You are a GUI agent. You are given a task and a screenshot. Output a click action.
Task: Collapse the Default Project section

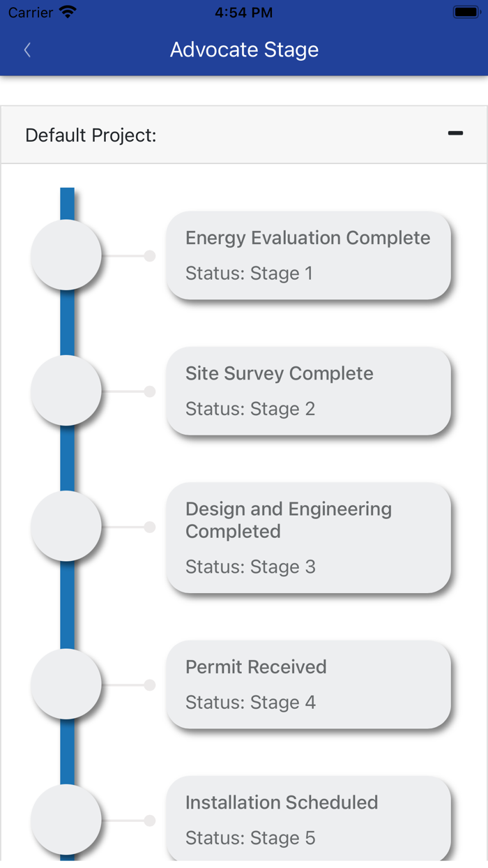click(455, 133)
